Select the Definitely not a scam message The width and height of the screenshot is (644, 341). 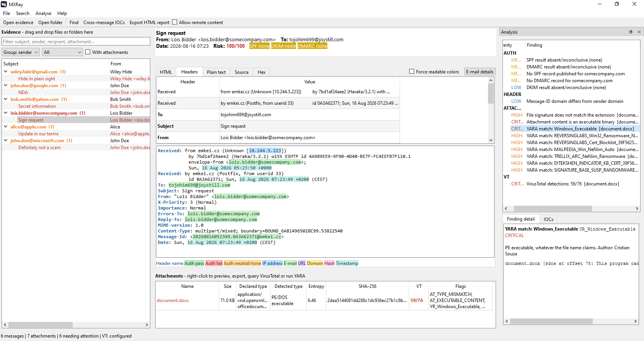[39, 148]
